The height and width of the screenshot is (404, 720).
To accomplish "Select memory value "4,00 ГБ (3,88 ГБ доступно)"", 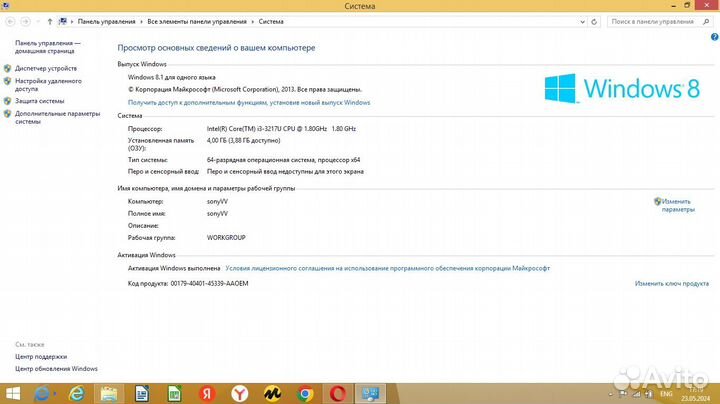I will [x=243, y=140].
